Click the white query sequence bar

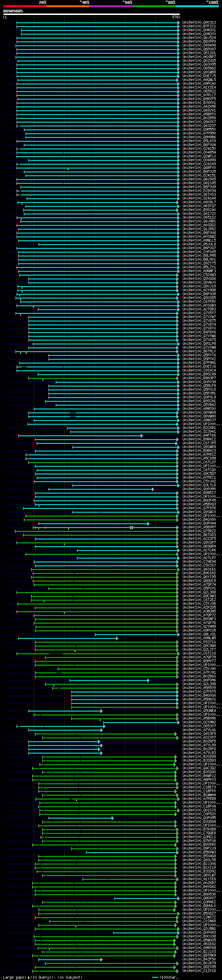click(x=92, y=14)
